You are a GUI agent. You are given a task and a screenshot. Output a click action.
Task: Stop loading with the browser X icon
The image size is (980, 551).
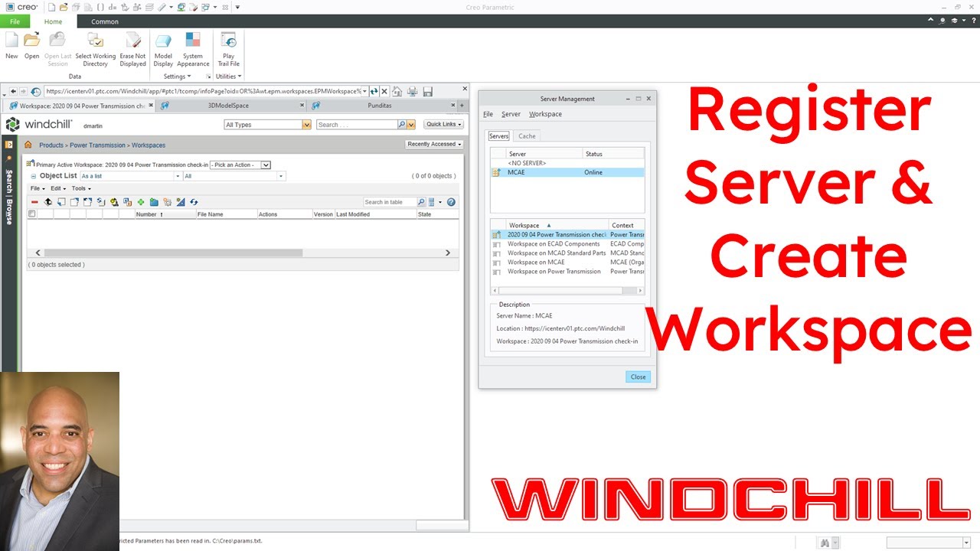pyautogui.click(x=384, y=91)
